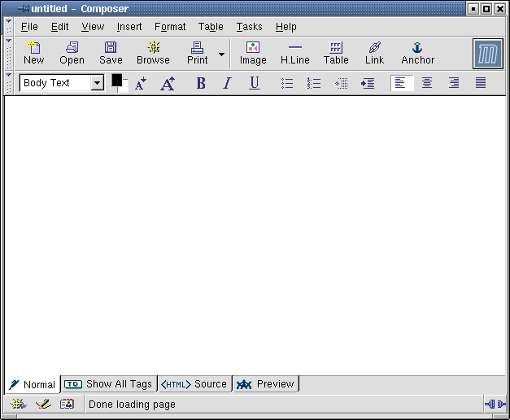Image resolution: width=510 pixels, height=420 pixels.
Task: Open the Table menu
Action: (211, 27)
